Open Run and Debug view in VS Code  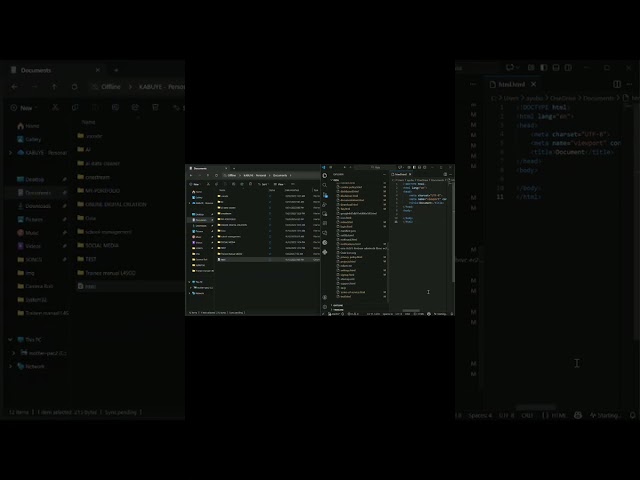pyautogui.click(x=324, y=204)
